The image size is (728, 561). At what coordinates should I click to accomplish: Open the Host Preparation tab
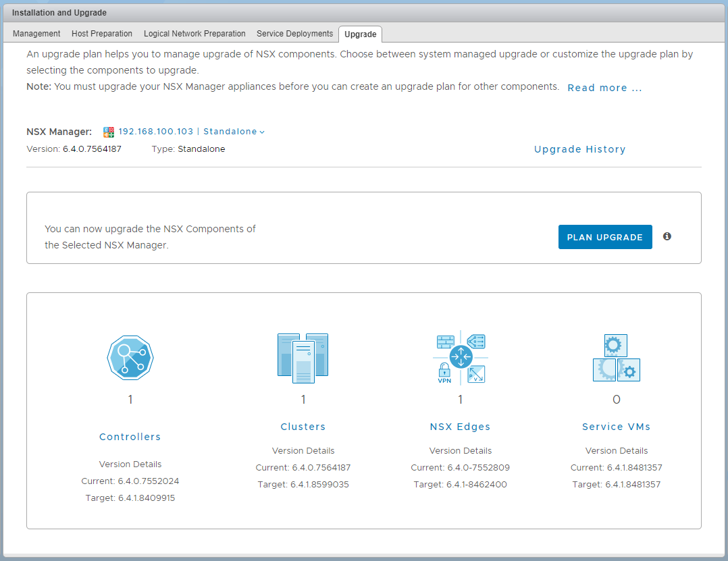tap(102, 33)
